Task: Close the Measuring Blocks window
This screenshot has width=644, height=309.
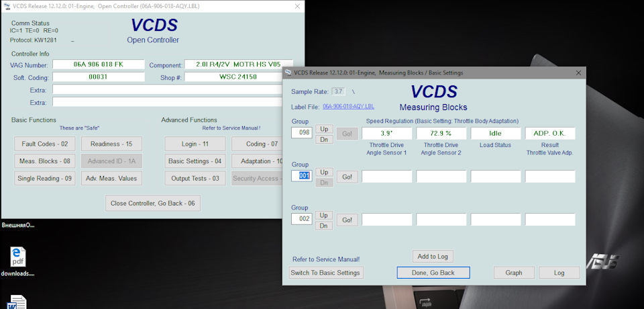Action: pyautogui.click(x=578, y=73)
